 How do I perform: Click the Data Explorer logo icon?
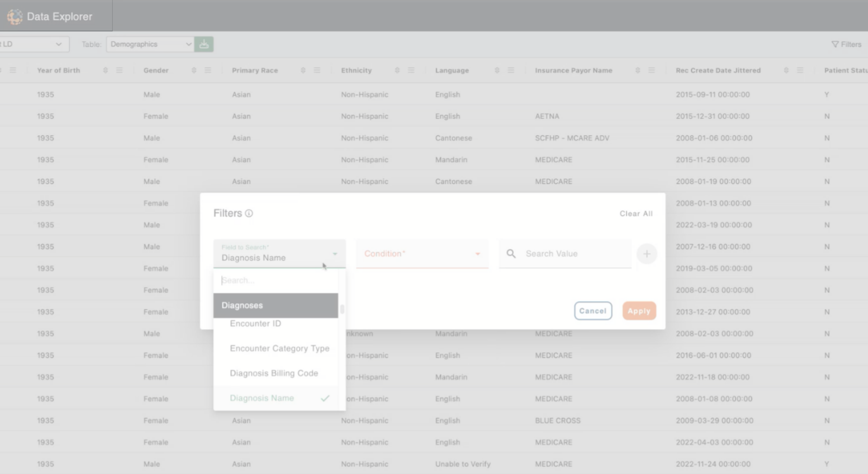[x=14, y=16]
